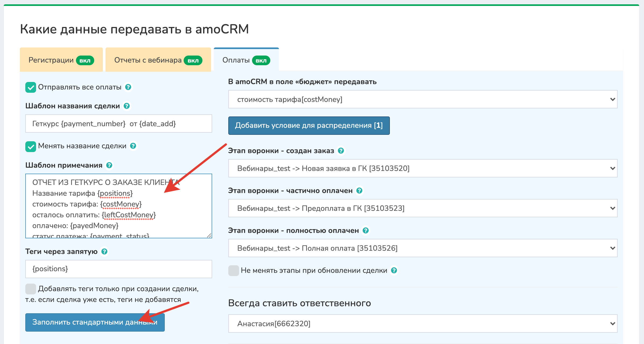Open help icon beside Этап воронки - частично оплачен

click(x=359, y=191)
